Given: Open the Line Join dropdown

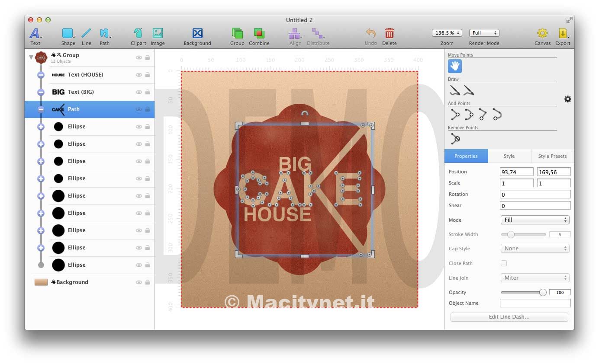Looking at the screenshot, I should (535, 278).
